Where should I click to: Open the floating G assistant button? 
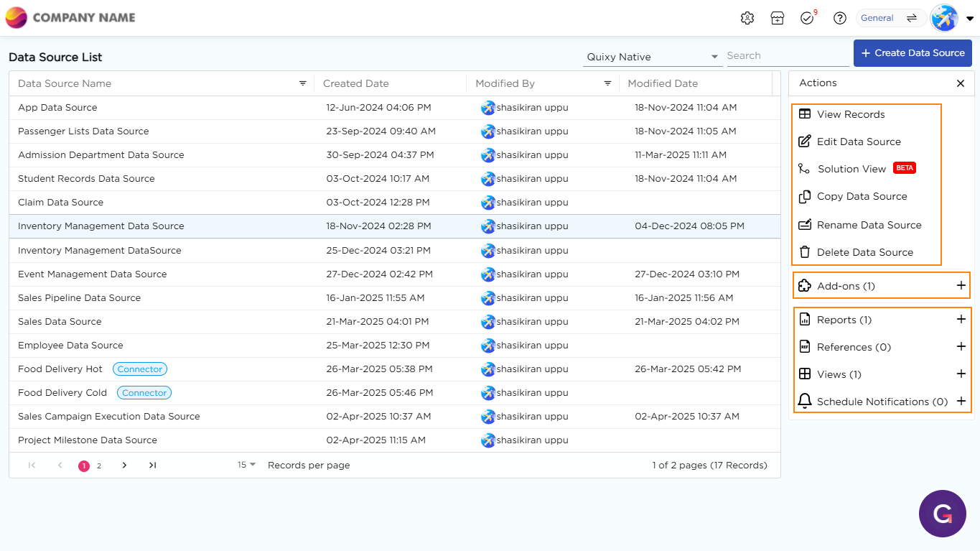click(942, 514)
